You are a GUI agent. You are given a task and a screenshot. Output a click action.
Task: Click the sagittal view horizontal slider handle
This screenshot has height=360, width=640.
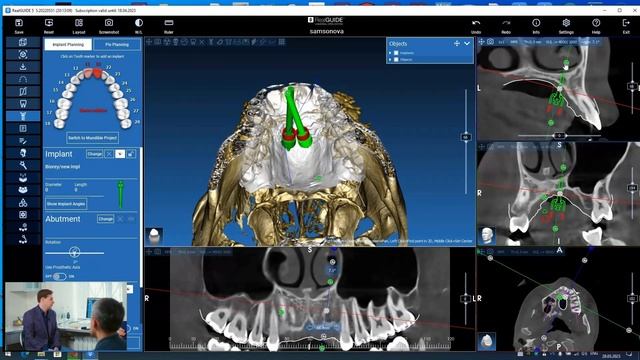click(x=559, y=136)
